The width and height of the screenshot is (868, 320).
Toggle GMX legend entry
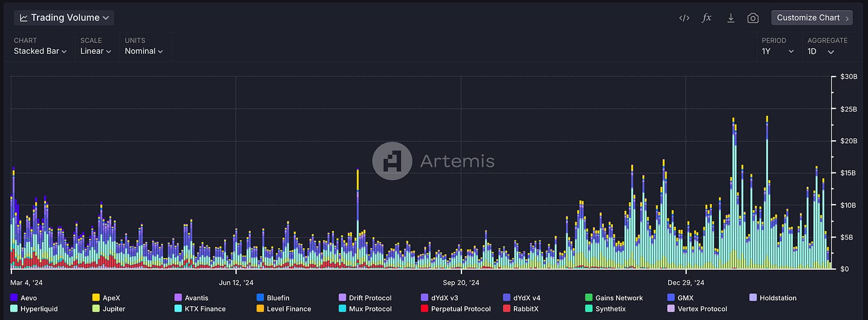[681, 298]
